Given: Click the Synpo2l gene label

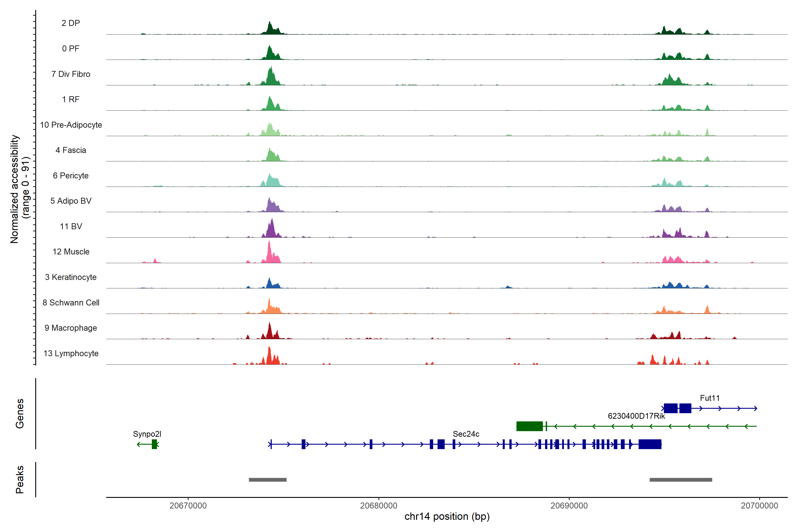Looking at the screenshot, I should click(147, 434).
